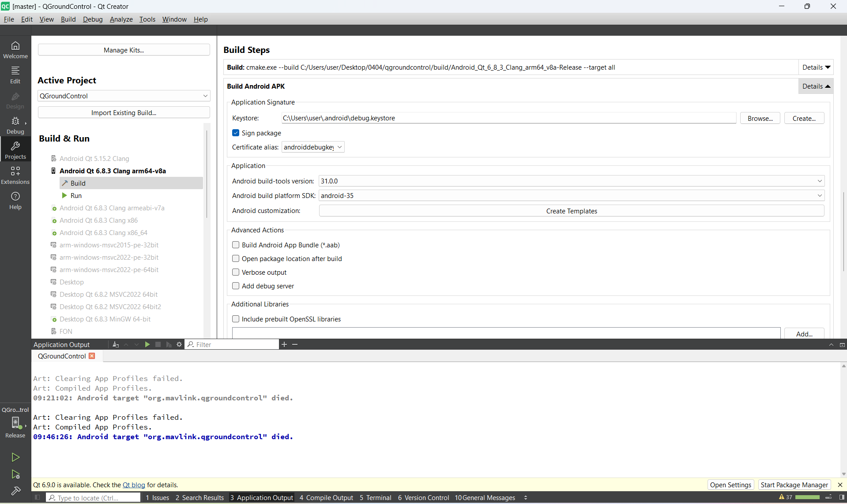This screenshot has height=504, width=847.
Task: Open the Debug mode in sidebar
Action: pos(15,125)
